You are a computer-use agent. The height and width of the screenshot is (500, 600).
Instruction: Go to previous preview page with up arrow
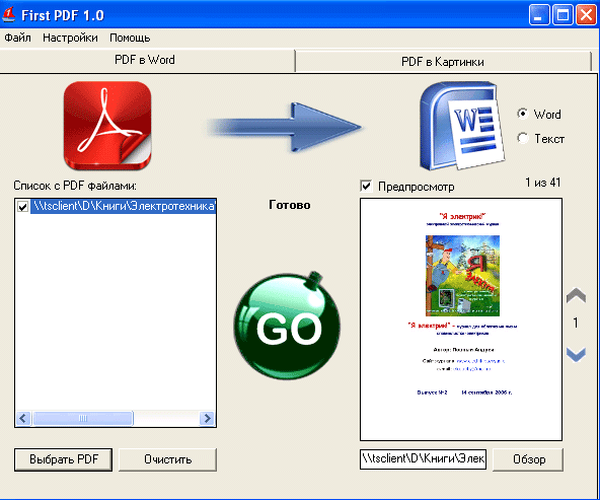coord(575,297)
